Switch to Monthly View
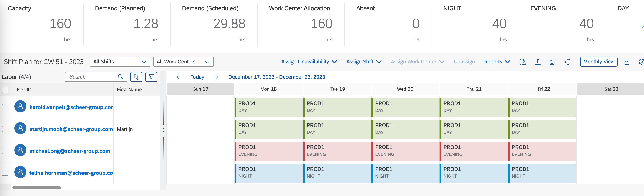The image size is (644, 196). click(599, 62)
